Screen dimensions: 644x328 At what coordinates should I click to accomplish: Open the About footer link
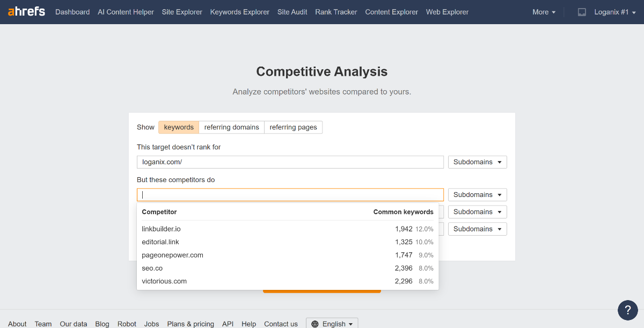17,324
